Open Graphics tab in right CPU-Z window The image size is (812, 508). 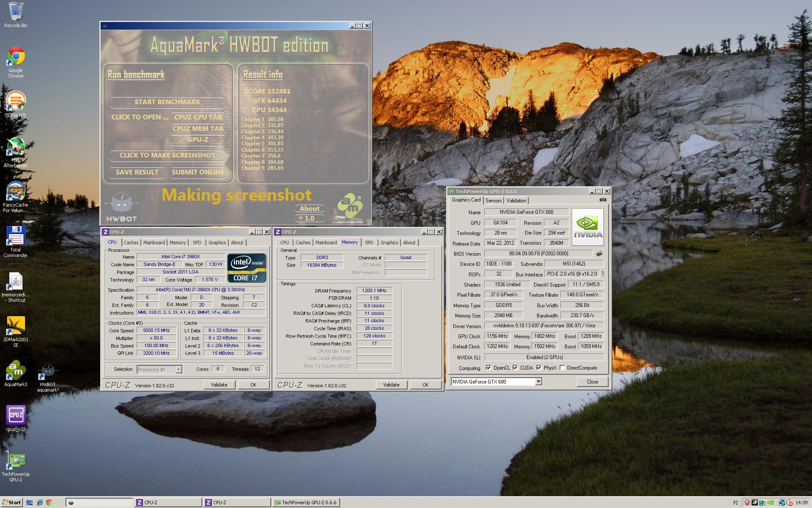pos(389,243)
